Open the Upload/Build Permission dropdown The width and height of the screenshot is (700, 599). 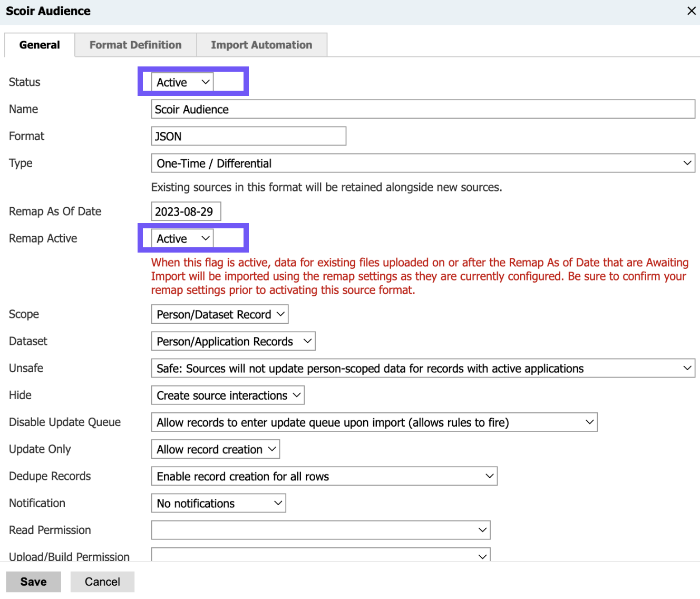click(x=320, y=555)
